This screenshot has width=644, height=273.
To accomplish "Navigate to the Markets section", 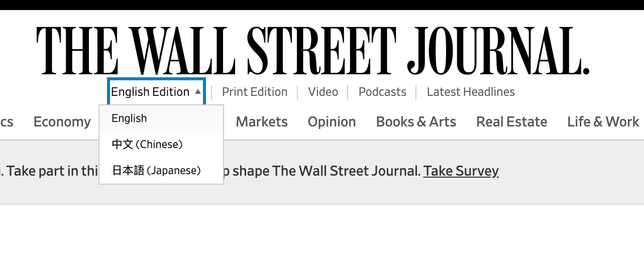I will (262, 122).
